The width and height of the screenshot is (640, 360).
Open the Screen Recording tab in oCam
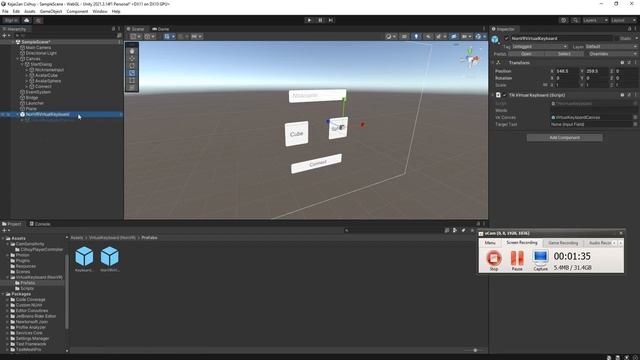522,243
